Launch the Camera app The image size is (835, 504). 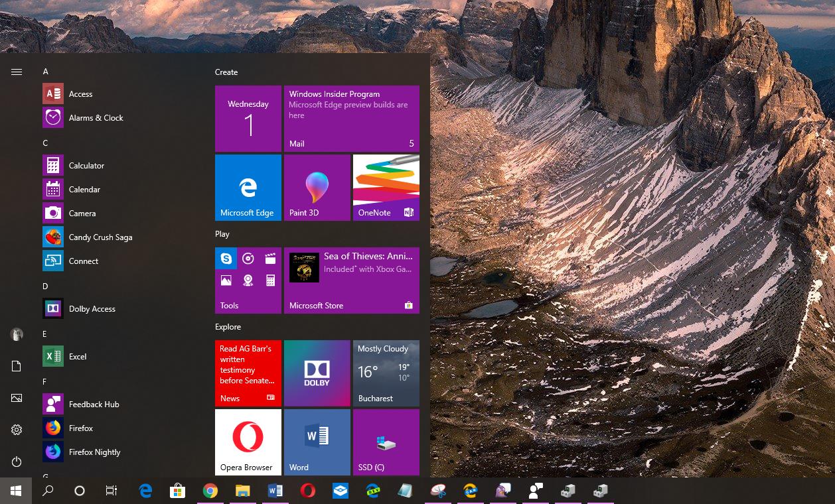pos(119,214)
